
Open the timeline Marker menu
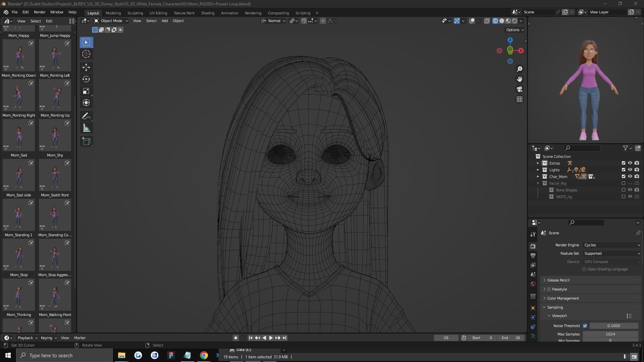[x=80, y=338]
